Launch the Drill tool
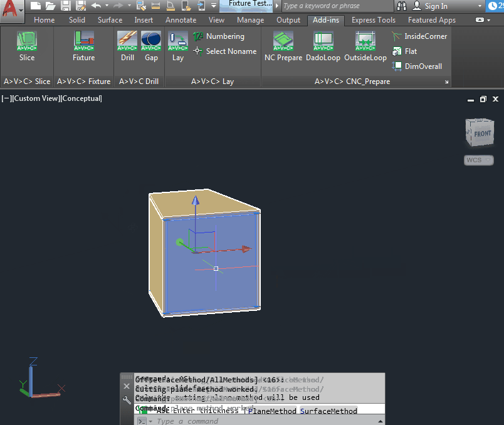 click(x=127, y=46)
